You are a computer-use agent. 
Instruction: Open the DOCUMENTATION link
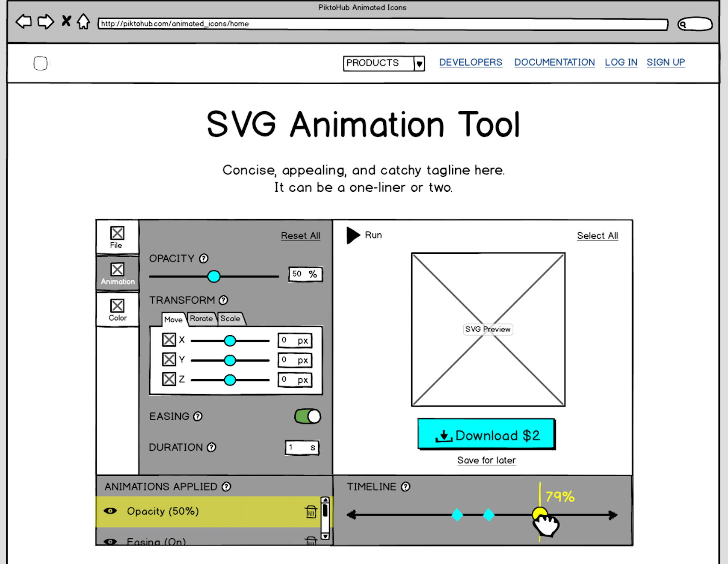tap(554, 62)
